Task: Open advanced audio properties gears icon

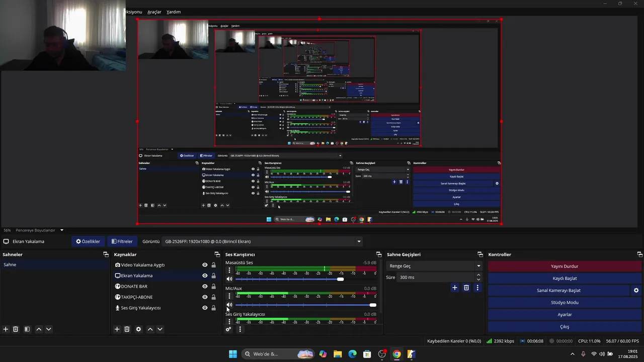Action: (x=228, y=329)
